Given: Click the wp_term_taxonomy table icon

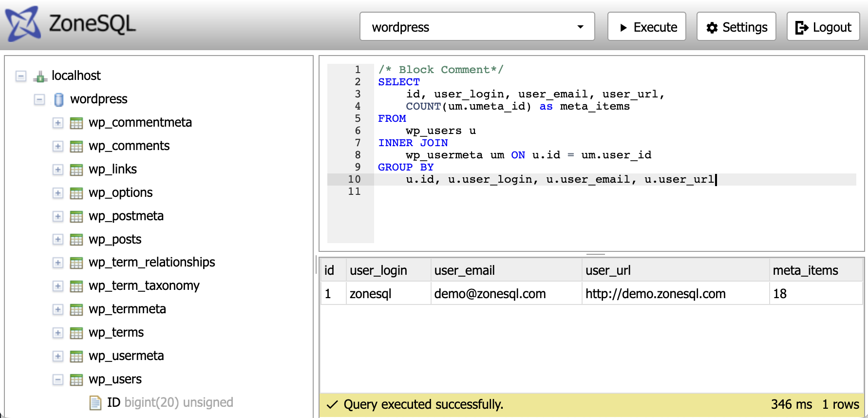Looking at the screenshot, I should (x=76, y=286).
